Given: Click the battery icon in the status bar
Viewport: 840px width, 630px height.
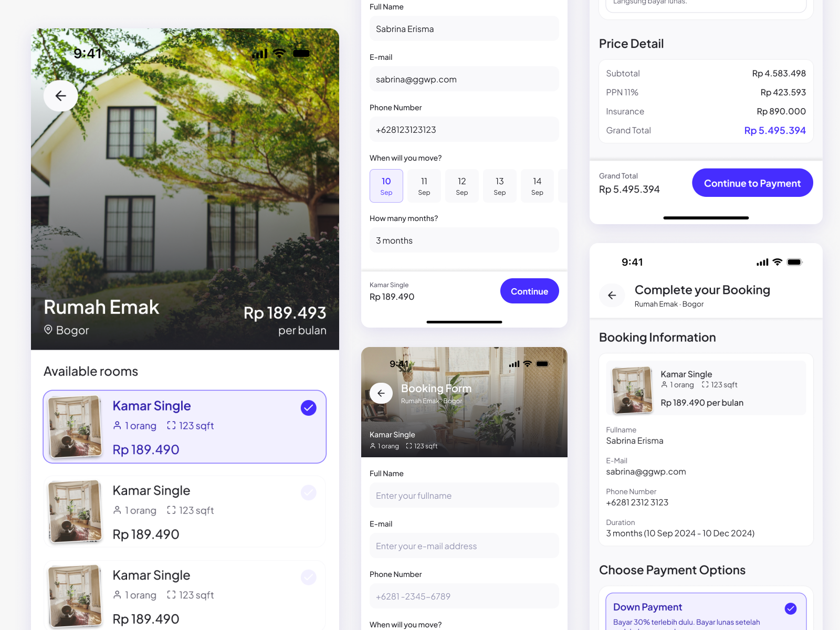Looking at the screenshot, I should [x=301, y=53].
